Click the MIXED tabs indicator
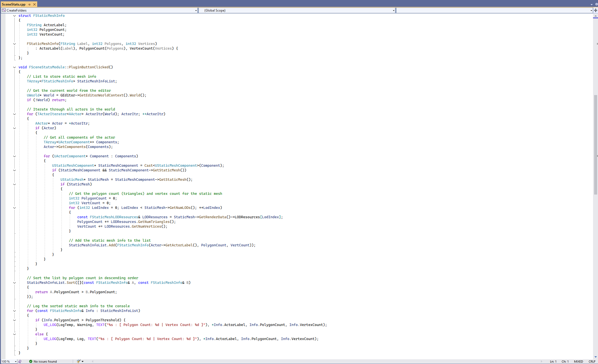Screen dimensions: 598x364 [x=578, y=362]
